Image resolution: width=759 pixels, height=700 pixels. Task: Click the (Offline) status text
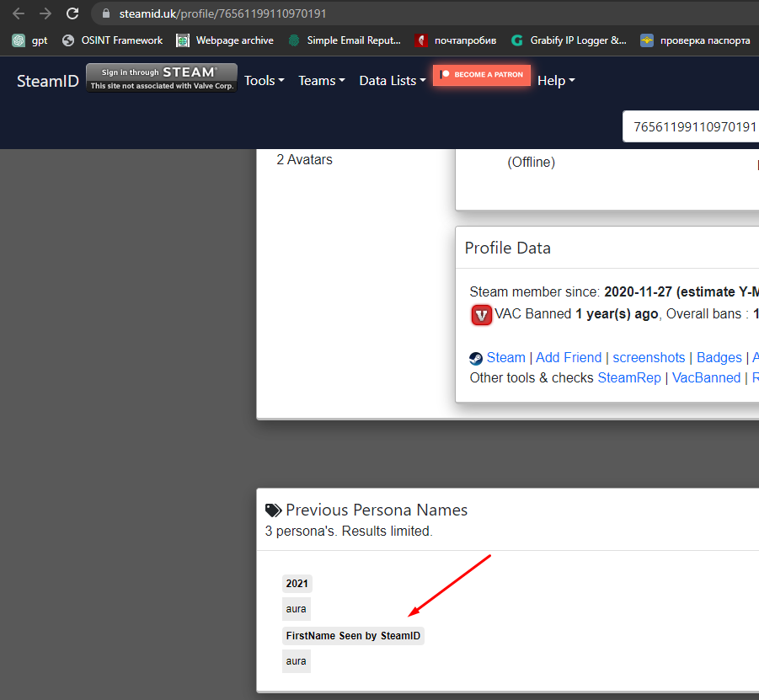[x=531, y=163]
